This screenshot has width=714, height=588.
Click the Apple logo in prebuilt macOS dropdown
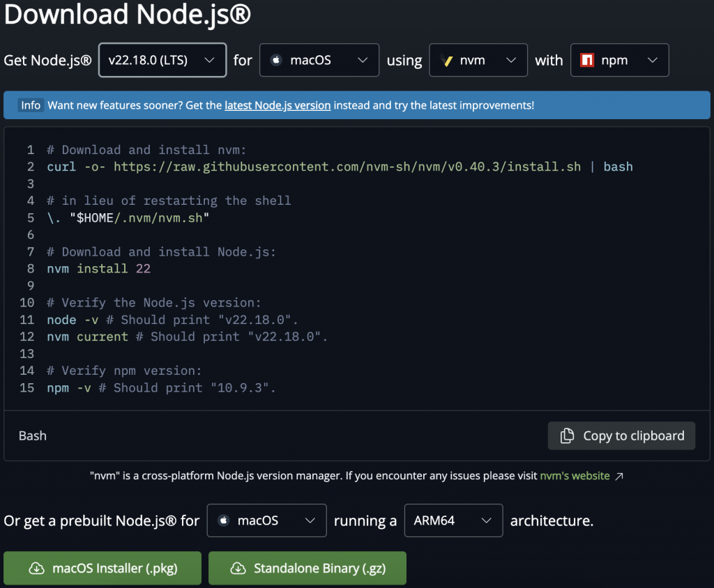click(224, 520)
